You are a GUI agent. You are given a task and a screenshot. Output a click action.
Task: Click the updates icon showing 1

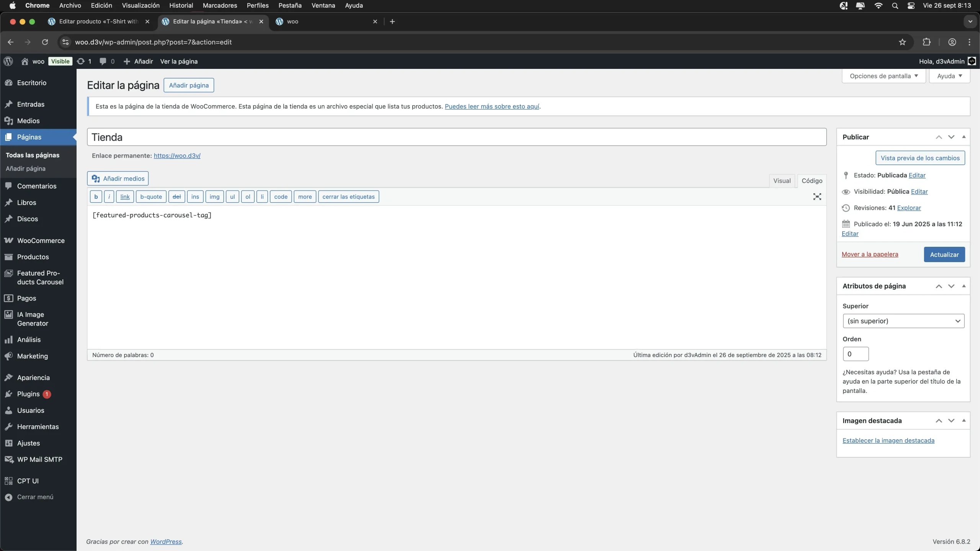pyautogui.click(x=84, y=61)
